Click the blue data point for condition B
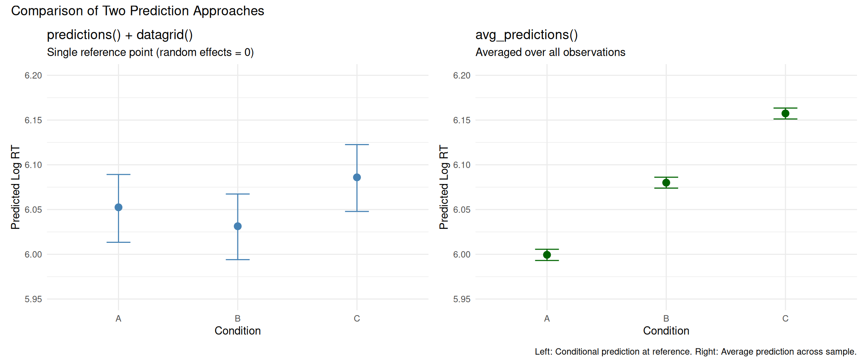This screenshot has height=362, width=868. pyautogui.click(x=238, y=226)
